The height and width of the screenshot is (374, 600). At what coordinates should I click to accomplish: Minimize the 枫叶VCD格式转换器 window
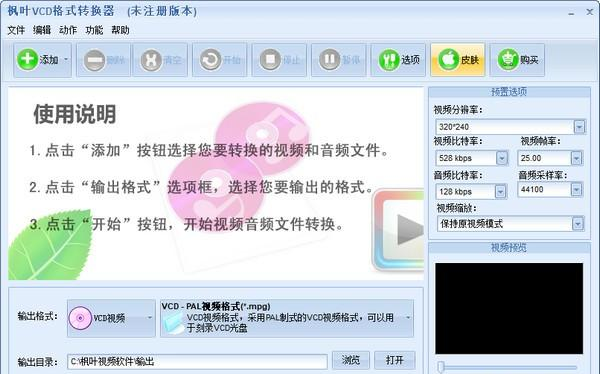click(x=571, y=13)
